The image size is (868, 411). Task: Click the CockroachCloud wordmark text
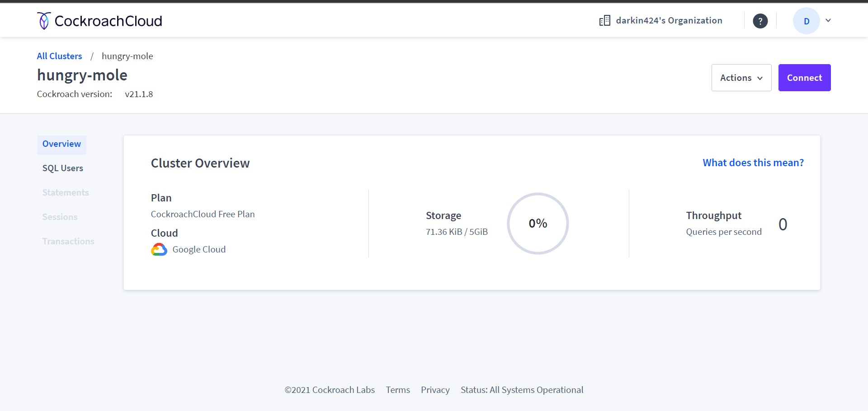(x=108, y=21)
